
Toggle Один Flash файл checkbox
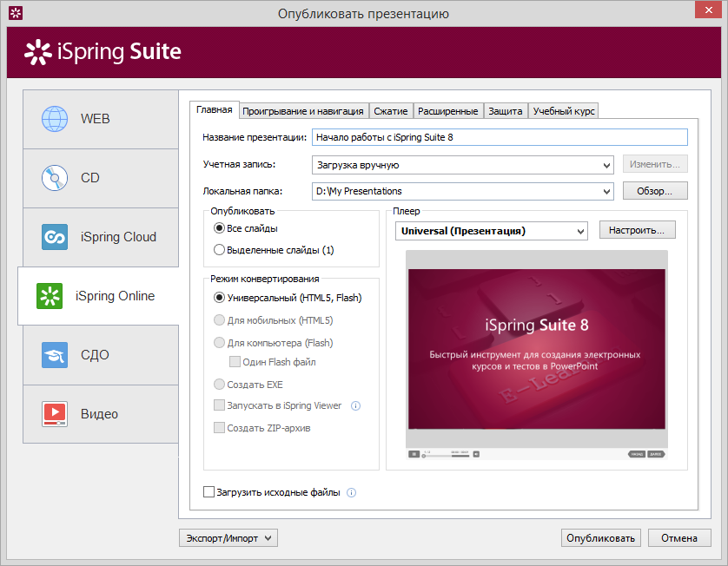coord(235,362)
